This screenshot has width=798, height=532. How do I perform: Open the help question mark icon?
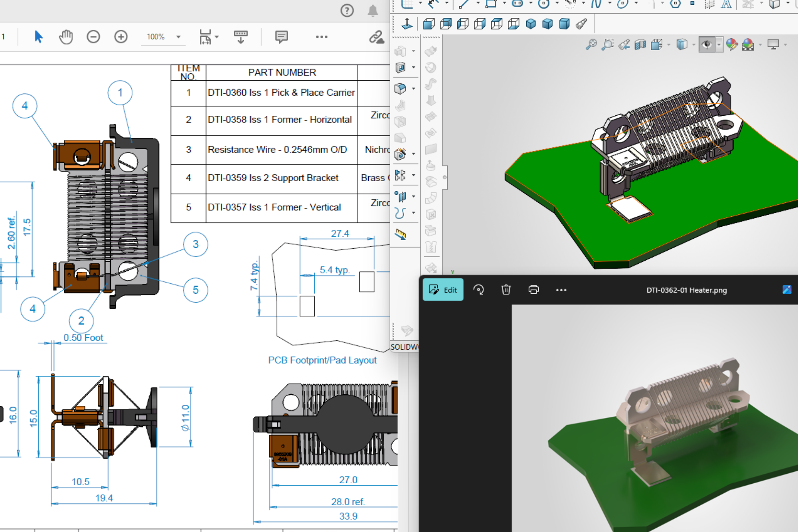(347, 10)
